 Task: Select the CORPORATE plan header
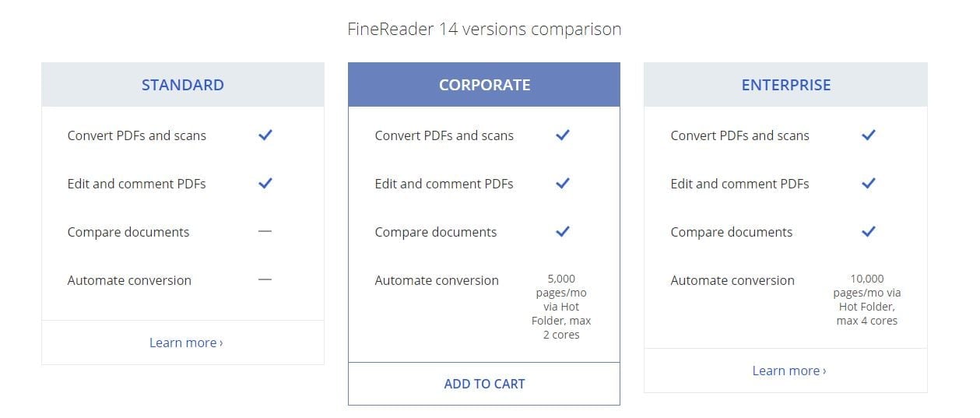(484, 85)
